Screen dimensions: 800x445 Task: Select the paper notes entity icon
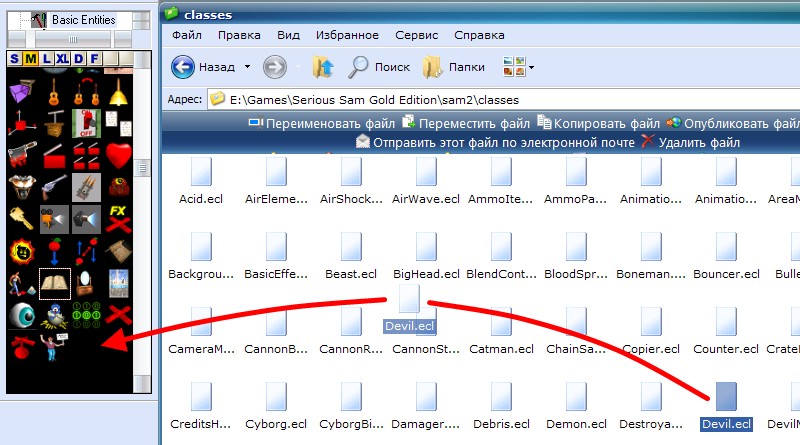point(118,123)
